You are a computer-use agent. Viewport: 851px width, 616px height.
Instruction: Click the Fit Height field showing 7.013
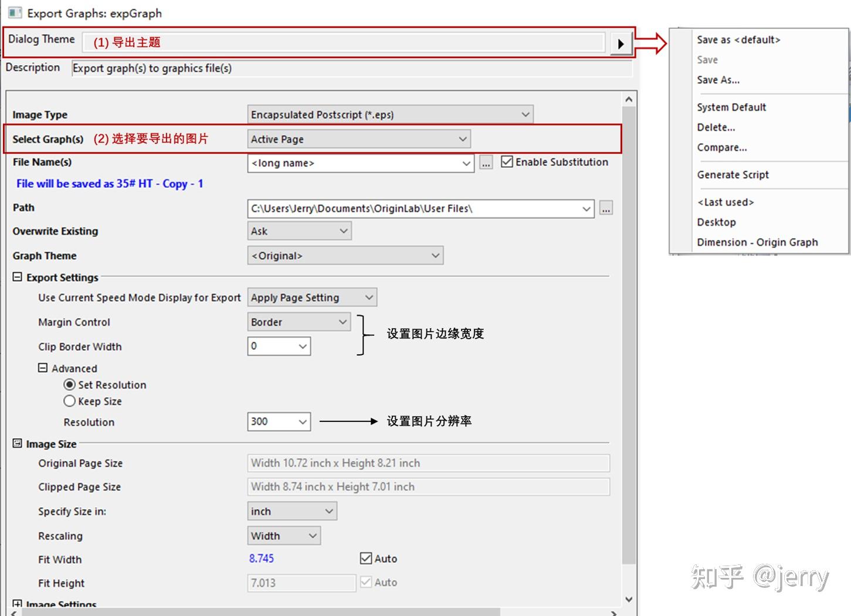pos(301,583)
